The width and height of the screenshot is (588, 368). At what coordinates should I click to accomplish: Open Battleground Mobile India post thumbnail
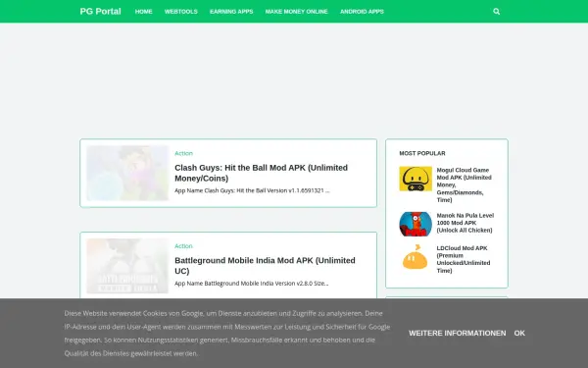coord(127,266)
